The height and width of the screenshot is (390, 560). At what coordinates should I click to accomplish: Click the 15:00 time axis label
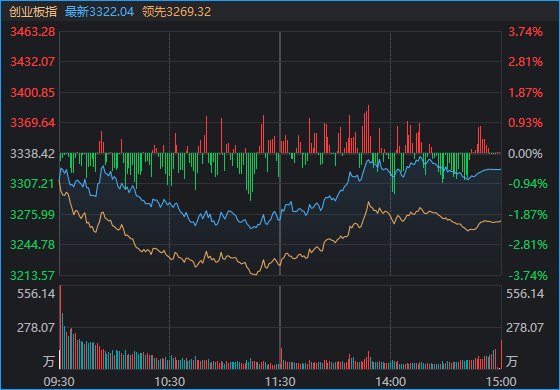[x=501, y=382]
